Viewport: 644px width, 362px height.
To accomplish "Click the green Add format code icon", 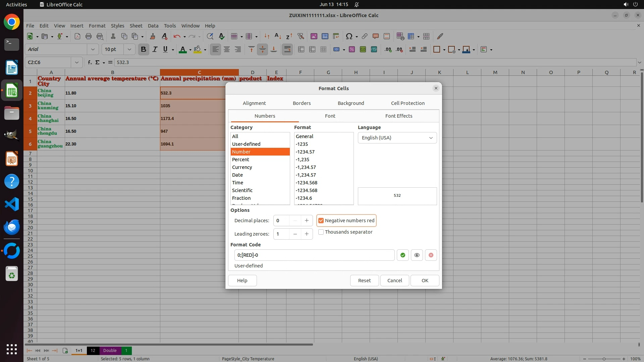I will [x=402, y=255].
